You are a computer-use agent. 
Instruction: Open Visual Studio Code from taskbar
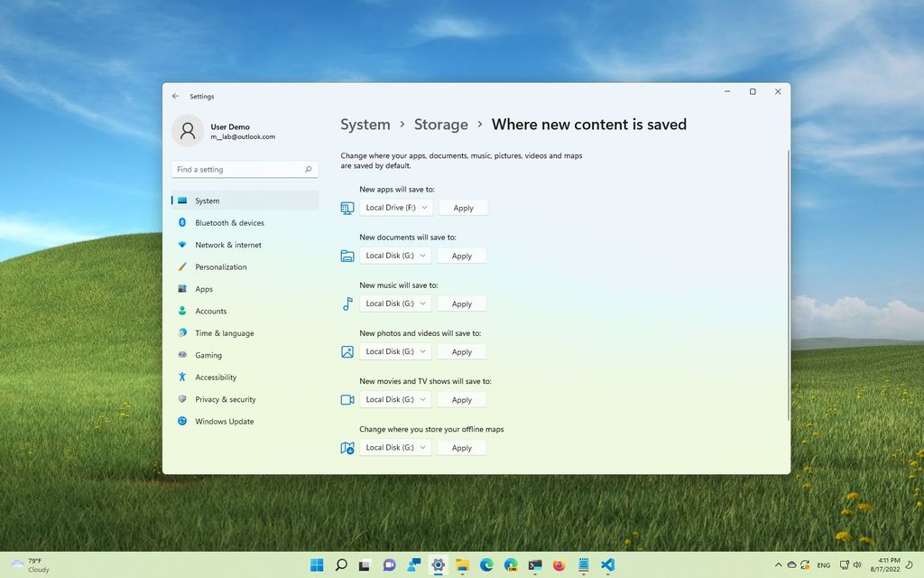pos(609,564)
